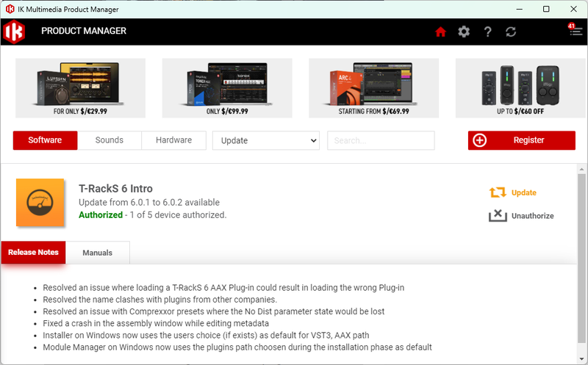Click the Unauthorize box icon

coord(498,216)
